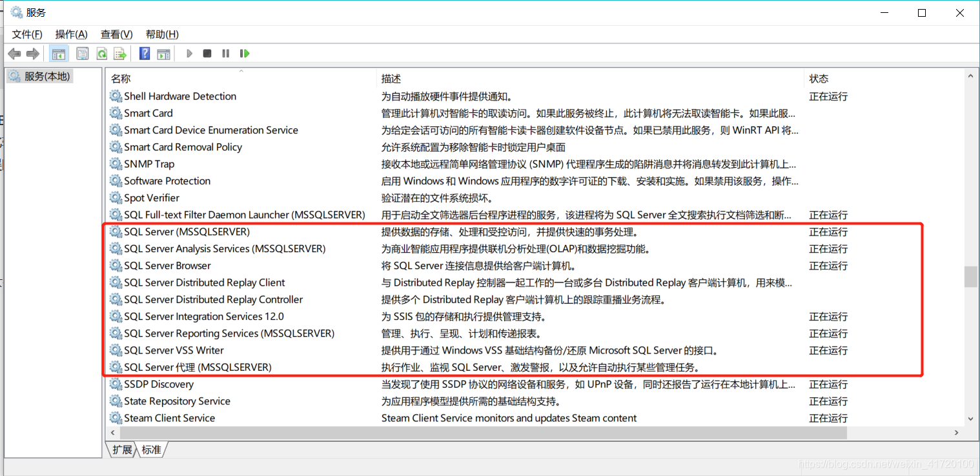This screenshot has width=980, height=476.
Task: Click gear icon of Shell Hardware Detection
Action: [116, 96]
